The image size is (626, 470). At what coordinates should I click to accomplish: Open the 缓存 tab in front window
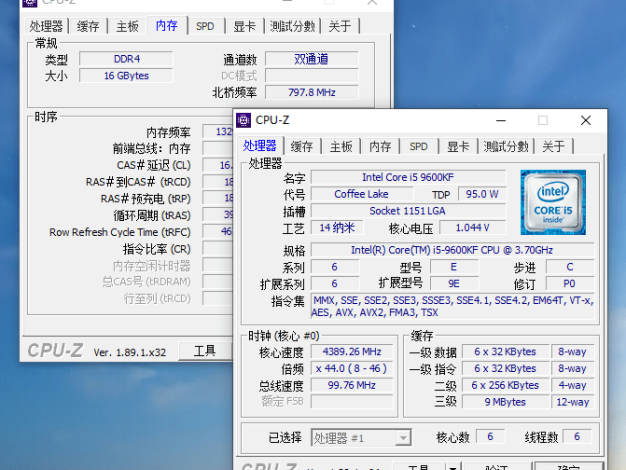pos(302,147)
